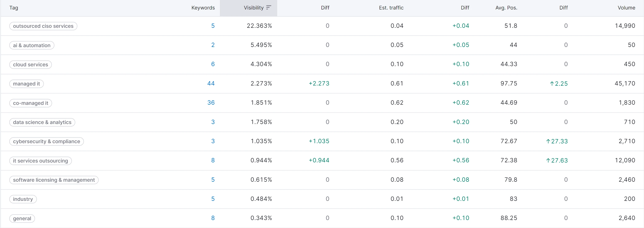Open the outsourced ciso services tag
Image resolution: width=644 pixels, height=228 pixels.
click(43, 26)
